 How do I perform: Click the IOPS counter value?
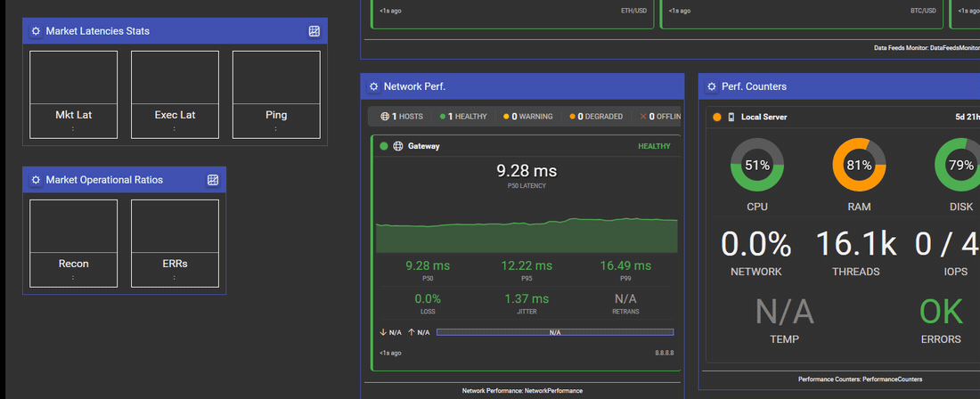pyautogui.click(x=948, y=245)
